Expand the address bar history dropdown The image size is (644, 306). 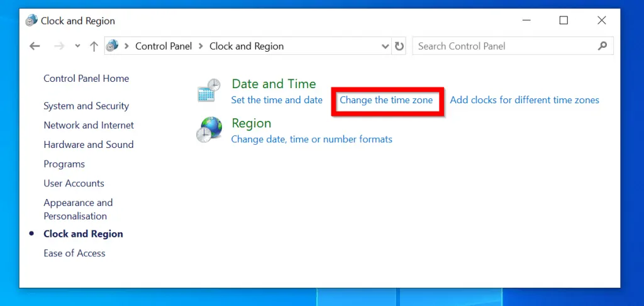click(x=386, y=46)
